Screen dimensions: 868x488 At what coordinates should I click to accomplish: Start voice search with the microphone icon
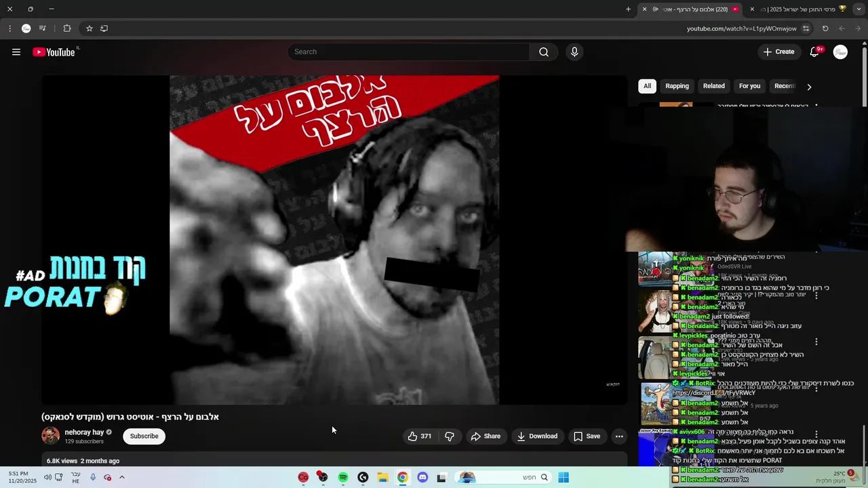(574, 52)
